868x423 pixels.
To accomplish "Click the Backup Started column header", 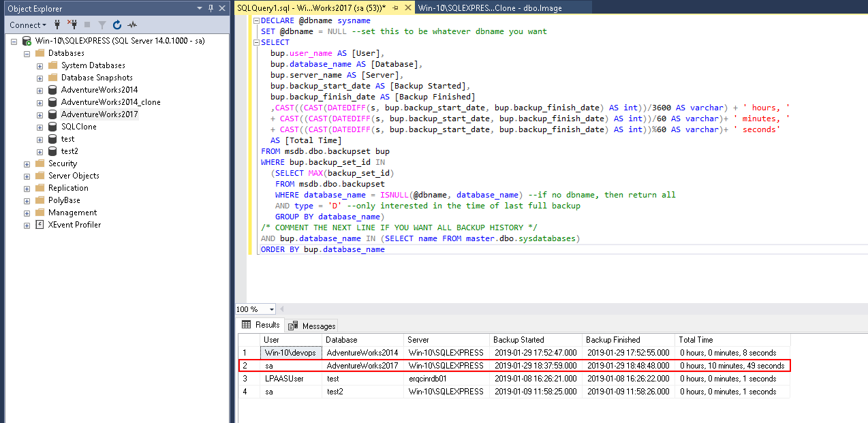I will point(518,340).
